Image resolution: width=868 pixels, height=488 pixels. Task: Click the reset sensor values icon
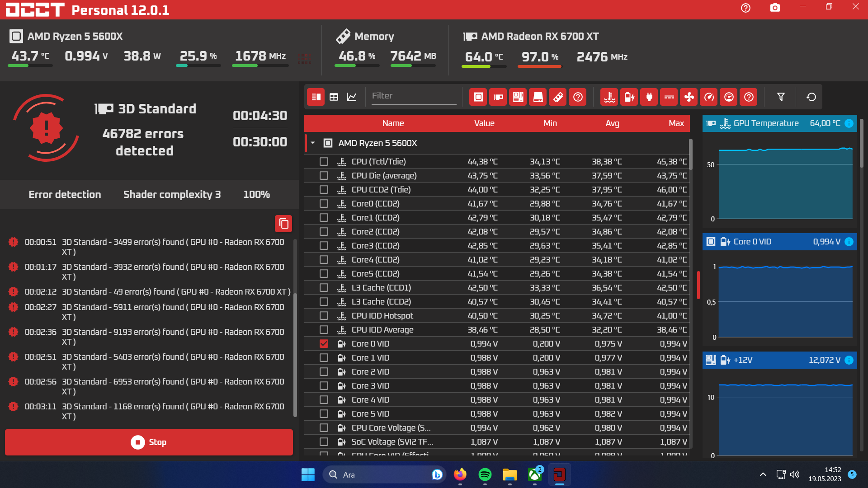coord(811,97)
